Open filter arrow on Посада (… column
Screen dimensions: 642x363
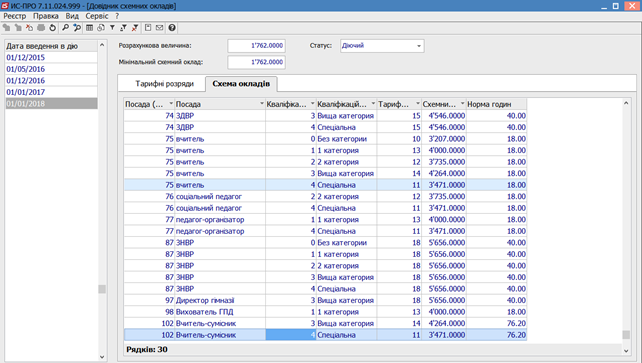tap(171, 104)
